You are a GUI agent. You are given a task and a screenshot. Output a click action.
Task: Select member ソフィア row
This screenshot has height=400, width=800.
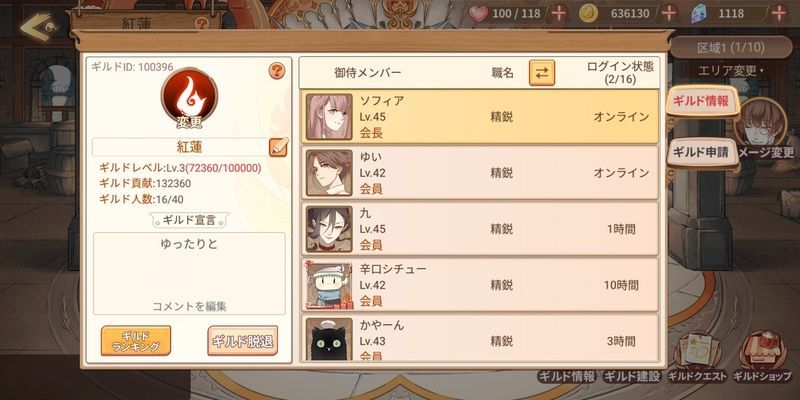click(480, 117)
